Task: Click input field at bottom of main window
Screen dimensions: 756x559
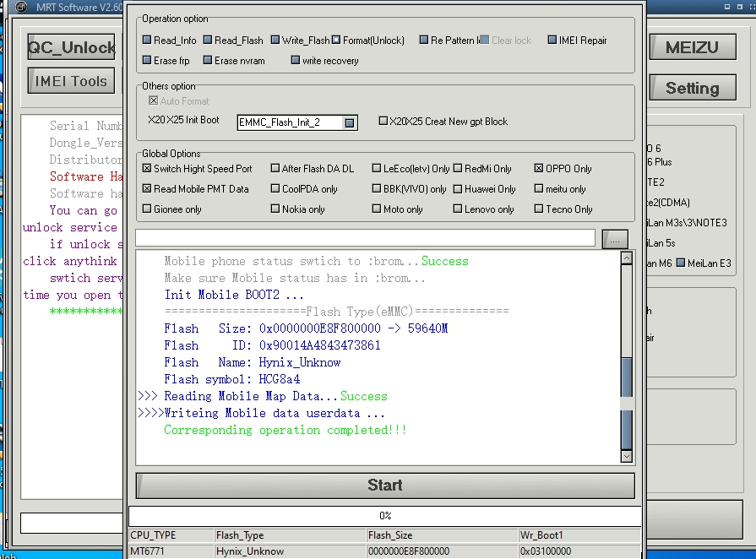Action: 71,524
